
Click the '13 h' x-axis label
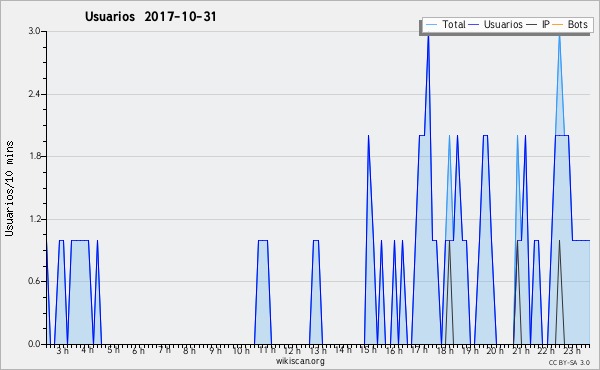pos(318,350)
